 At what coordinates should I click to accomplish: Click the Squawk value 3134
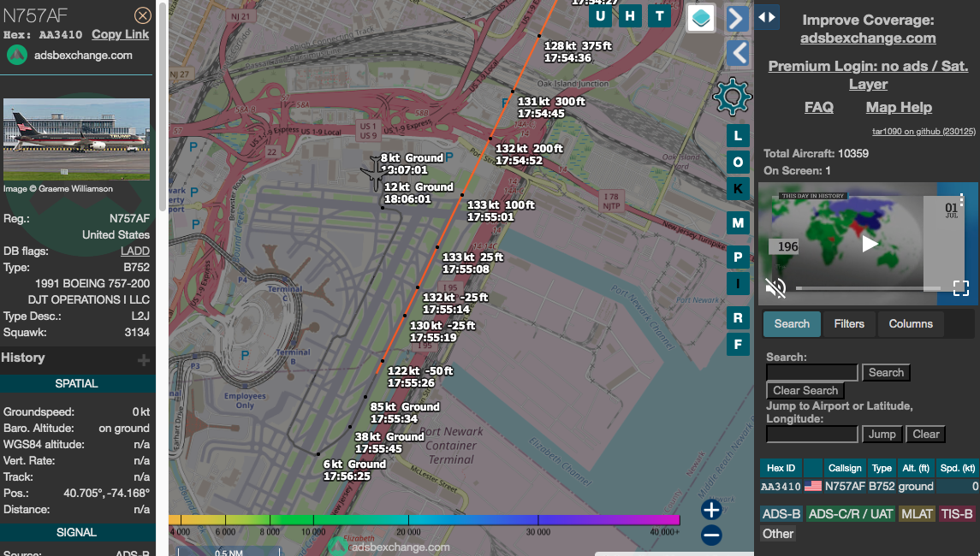pyautogui.click(x=137, y=333)
